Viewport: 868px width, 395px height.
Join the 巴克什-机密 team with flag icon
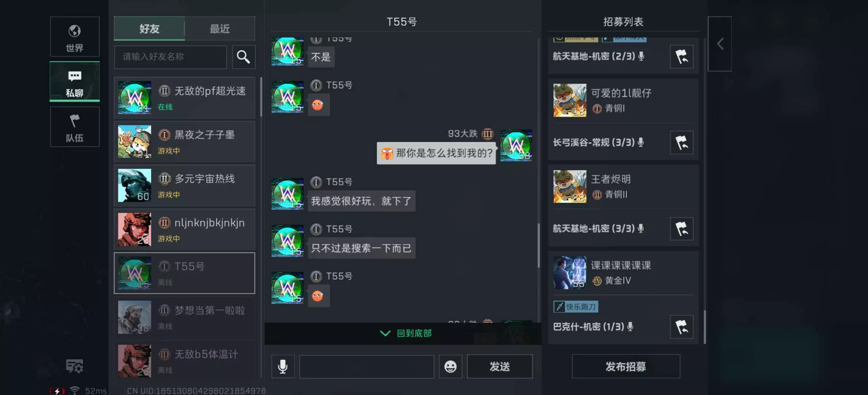coord(682,327)
